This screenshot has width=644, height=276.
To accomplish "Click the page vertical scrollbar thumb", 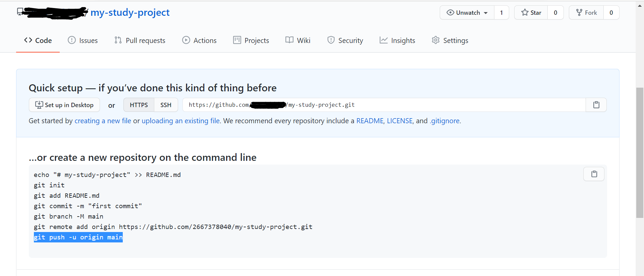I will coord(640,153).
